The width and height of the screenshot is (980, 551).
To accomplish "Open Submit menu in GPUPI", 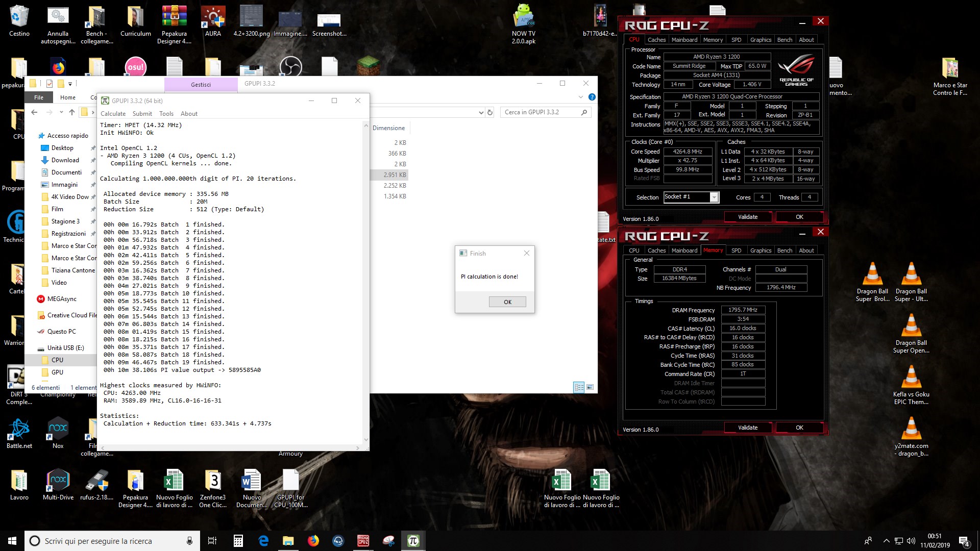I will [x=142, y=114].
